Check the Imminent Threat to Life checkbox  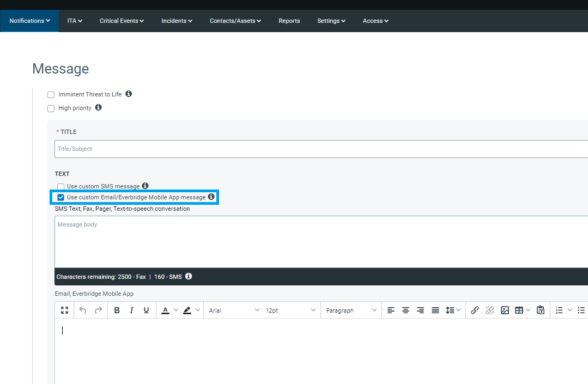tap(51, 95)
